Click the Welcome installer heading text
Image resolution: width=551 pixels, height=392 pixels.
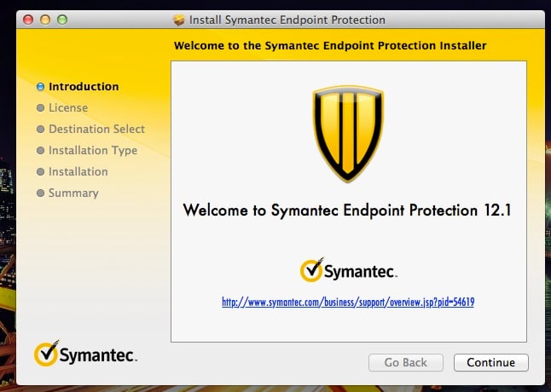330,46
